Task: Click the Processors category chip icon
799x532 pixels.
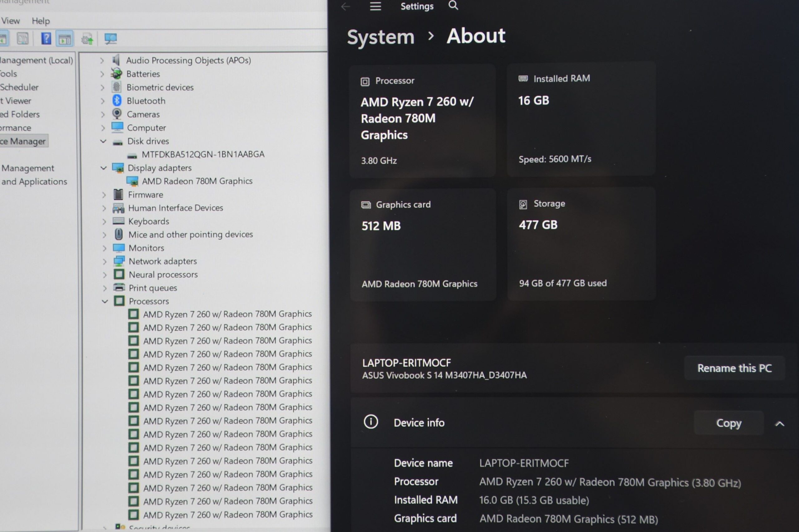Action: (119, 301)
